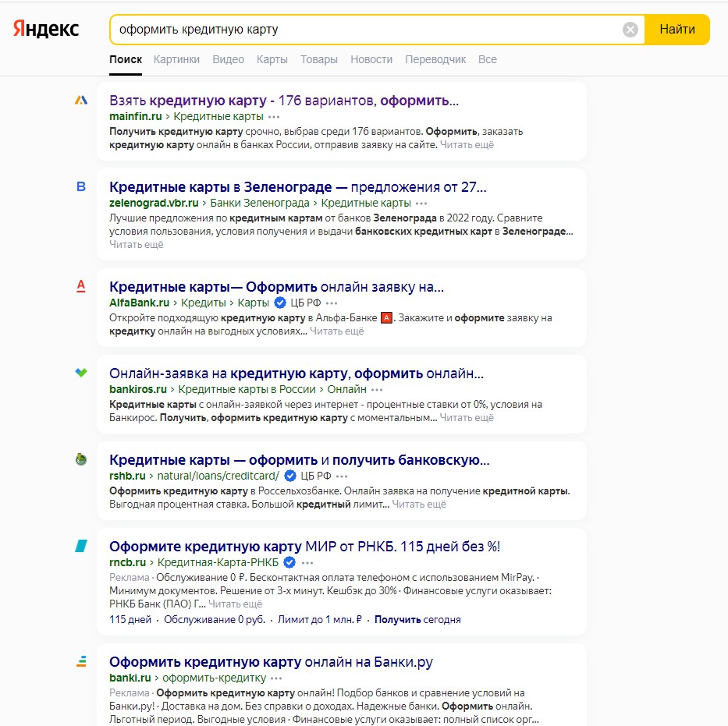Open the three-dot menu for mainfin.ru result
The width and height of the screenshot is (728, 726).
[274, 117]
